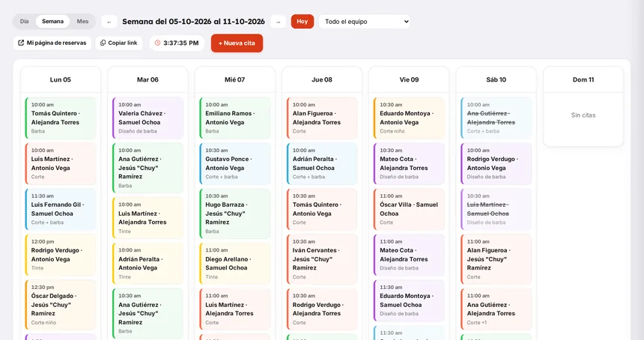Select the Mar 06 column header

pyautogui.click(x=148, y=79)
